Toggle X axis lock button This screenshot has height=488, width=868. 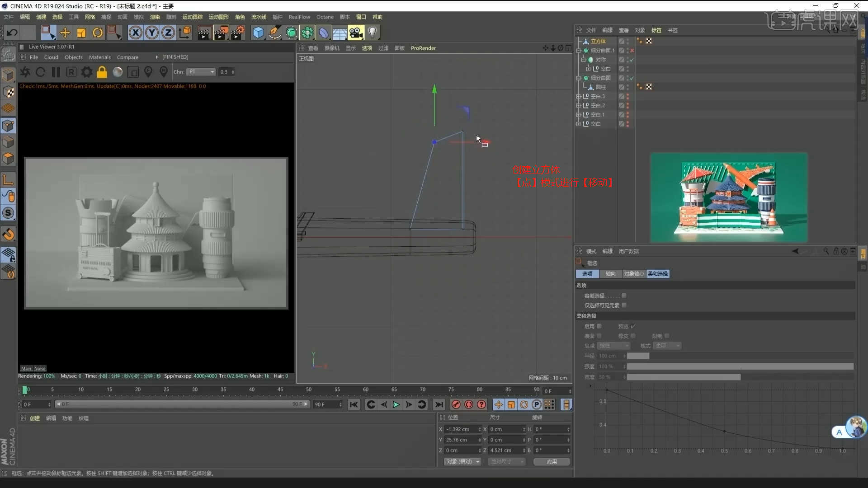click(x=135, y=33)
